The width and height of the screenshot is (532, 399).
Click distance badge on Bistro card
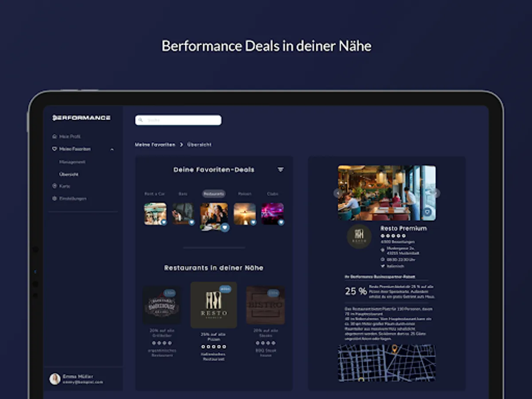point(273,293)
